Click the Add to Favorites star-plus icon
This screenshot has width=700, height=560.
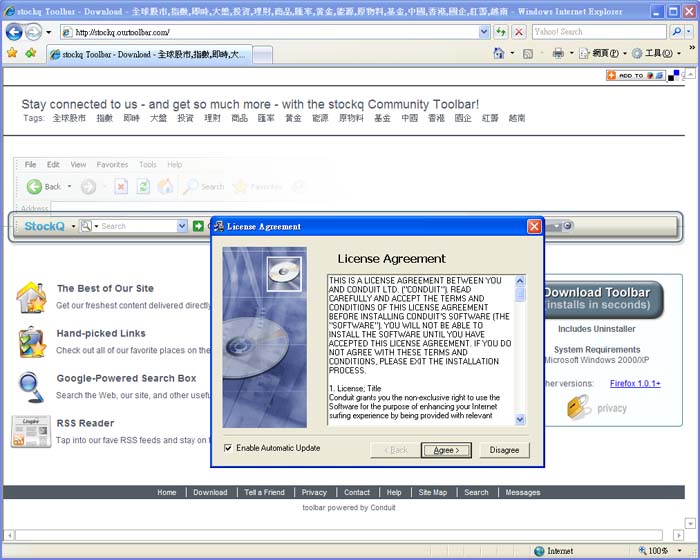(30, 53)
